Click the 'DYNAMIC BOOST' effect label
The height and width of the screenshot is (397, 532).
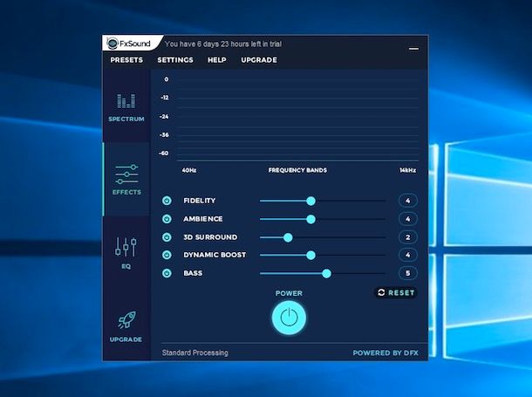[215, 255]
